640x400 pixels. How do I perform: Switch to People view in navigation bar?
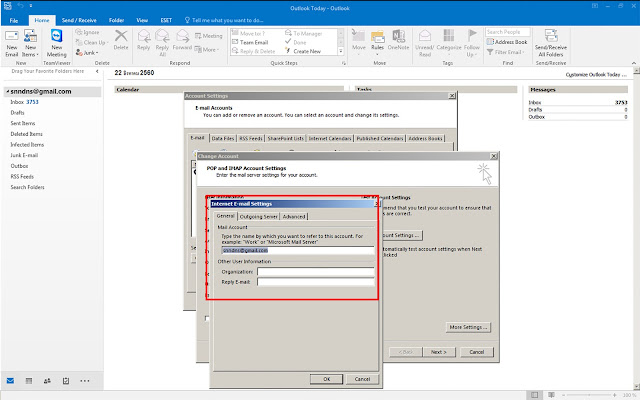click(47, 381)
